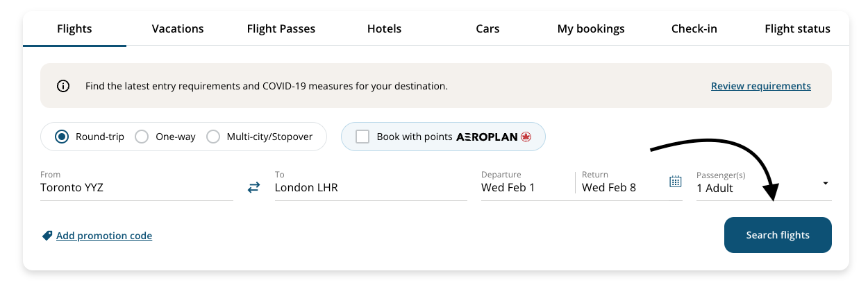Go to the Hotels tab

coord(385,28)
